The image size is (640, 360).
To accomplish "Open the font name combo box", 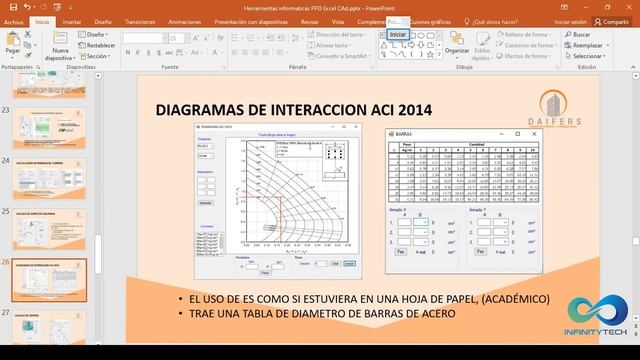I will [145, 38].
